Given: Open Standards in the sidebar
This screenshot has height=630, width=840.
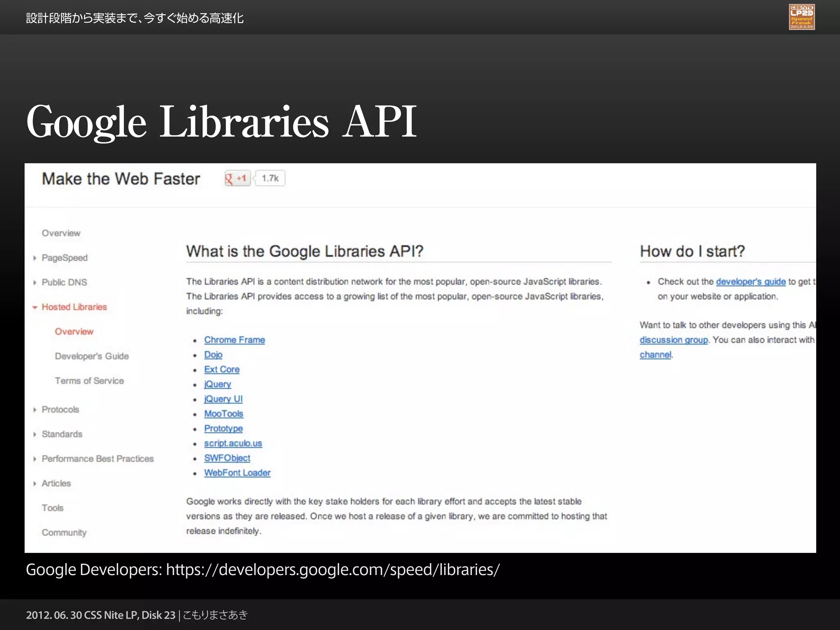Looking at the screenshot, I should point(62,434).
